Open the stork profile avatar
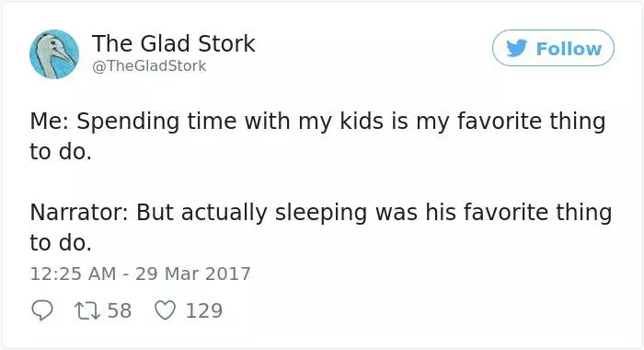Screen dimensions: 644x350 (x=54, y=53)
